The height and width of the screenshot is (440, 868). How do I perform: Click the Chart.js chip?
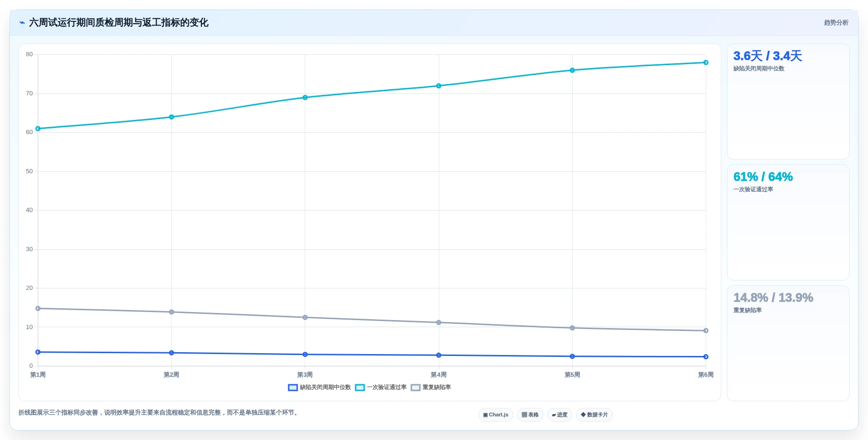pos(496,415)
